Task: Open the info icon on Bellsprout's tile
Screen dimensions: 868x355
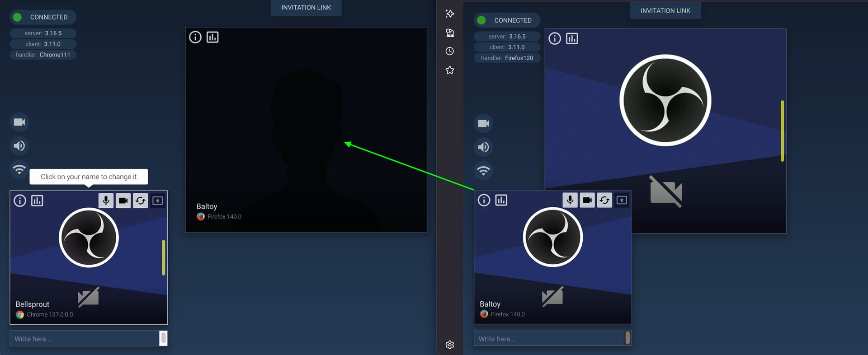Action: (x=20, y=201)
